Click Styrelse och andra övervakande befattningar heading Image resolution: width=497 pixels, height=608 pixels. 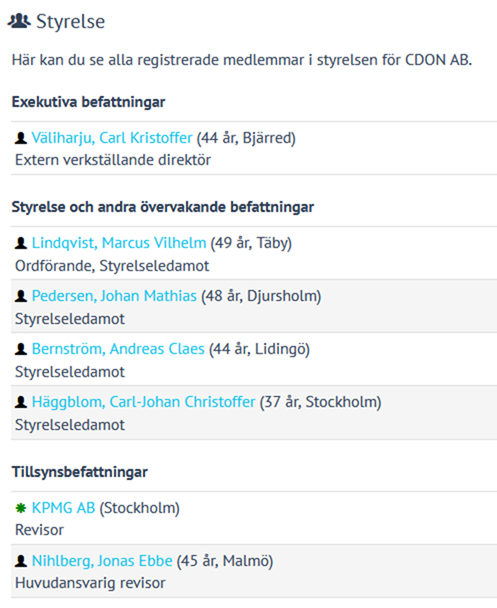163,207
